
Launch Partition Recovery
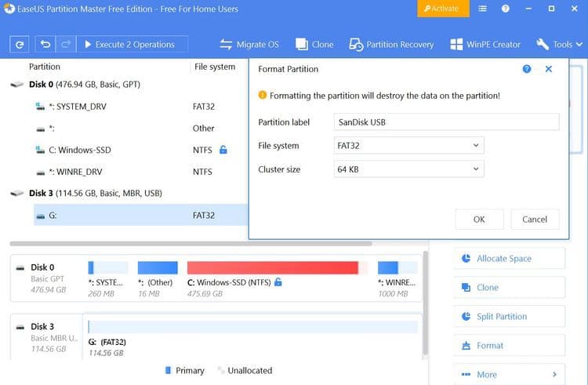[391, 45]
